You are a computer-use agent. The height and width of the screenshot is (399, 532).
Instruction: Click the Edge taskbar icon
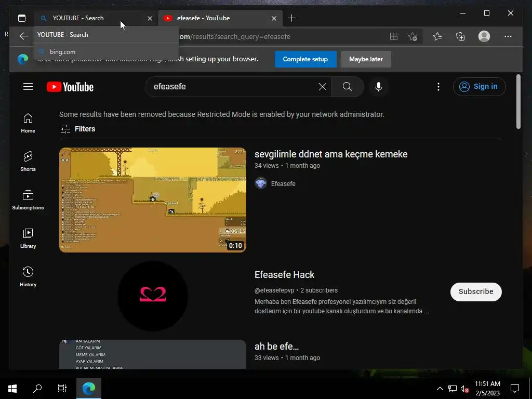[89, 389]
